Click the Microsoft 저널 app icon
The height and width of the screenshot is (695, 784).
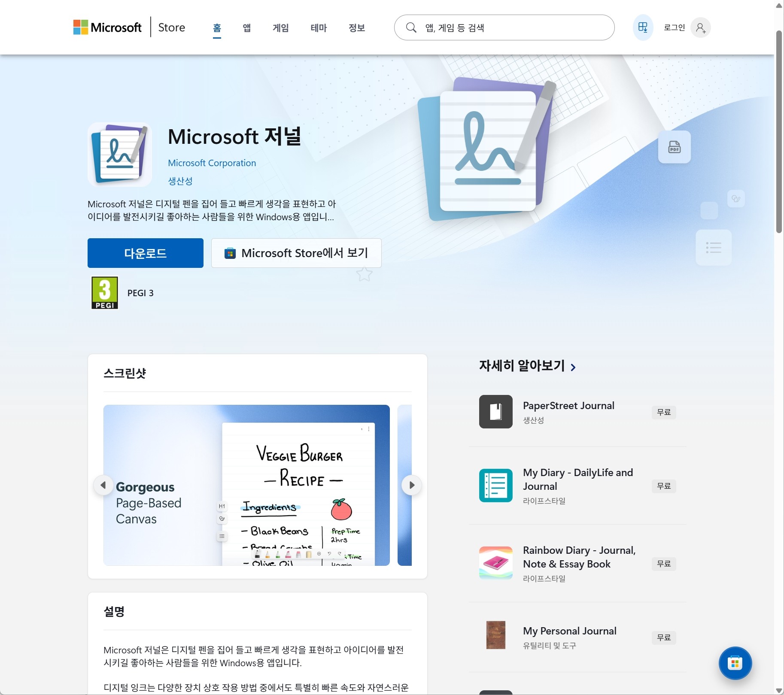pyautogui.click(x=120, y=154)
